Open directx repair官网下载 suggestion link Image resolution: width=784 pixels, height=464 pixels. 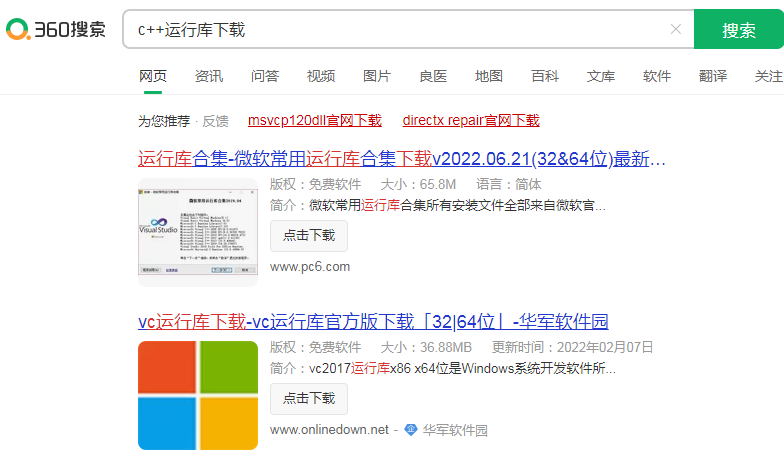pyautogui.click(x=471, y=120)
